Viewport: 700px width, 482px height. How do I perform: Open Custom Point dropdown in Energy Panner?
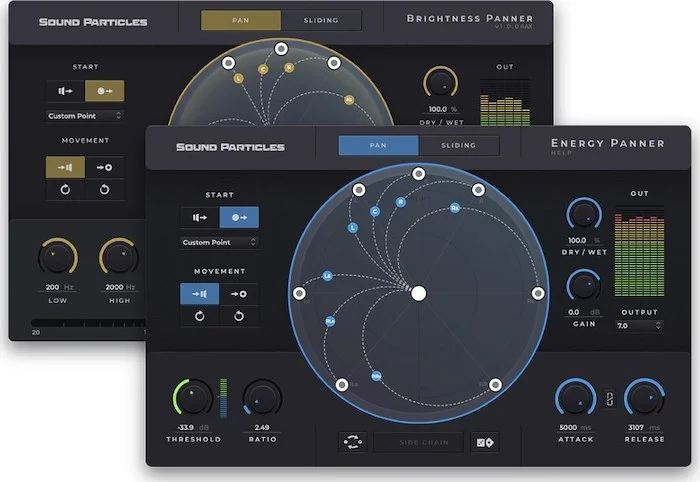pyautogui.click(x=219, y=242)
